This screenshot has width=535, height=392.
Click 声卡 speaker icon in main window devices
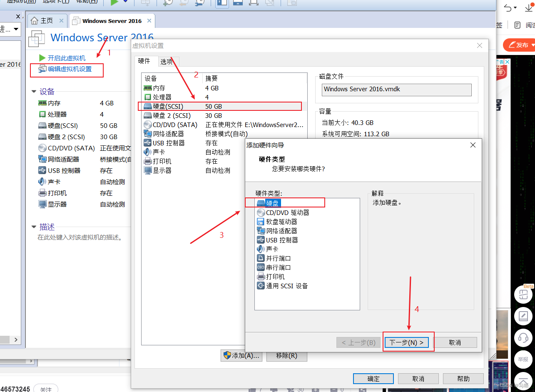(42, 182)
